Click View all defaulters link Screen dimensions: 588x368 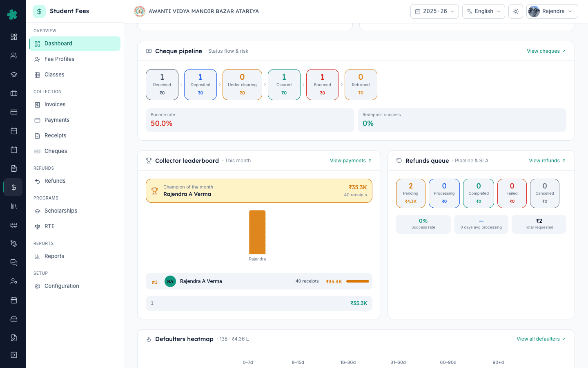click(541, 339)
